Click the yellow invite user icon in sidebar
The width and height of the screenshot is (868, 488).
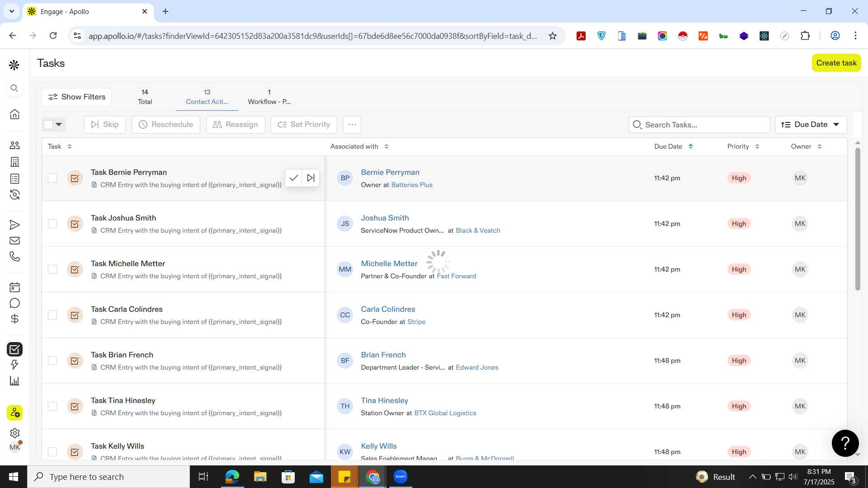14,413
